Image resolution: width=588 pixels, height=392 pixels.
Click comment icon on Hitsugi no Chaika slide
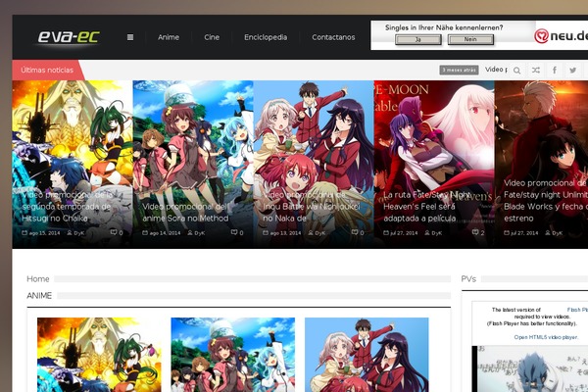(x=114, y=232)
